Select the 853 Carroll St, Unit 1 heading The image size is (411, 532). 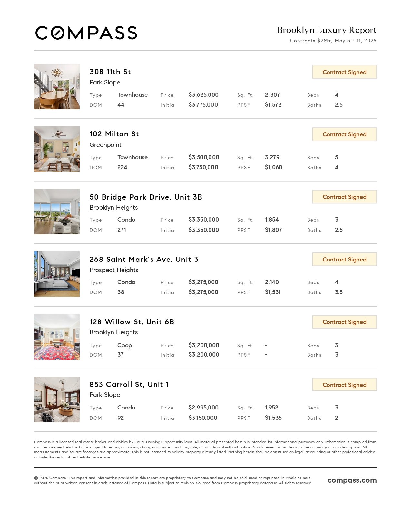[x=129, y=384]
